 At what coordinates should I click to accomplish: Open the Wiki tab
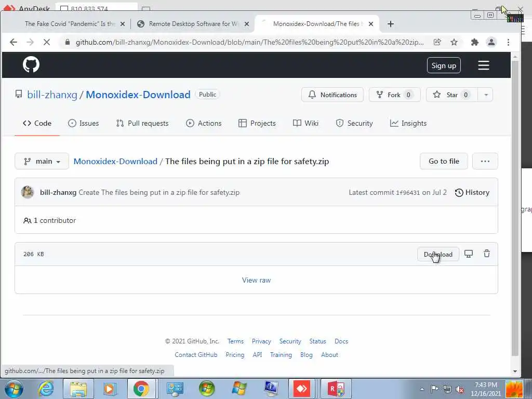click(x=305, y=123)
